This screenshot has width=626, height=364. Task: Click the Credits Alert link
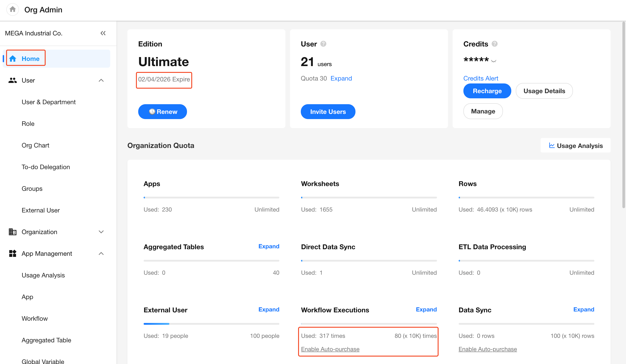[x=481, y=78]
